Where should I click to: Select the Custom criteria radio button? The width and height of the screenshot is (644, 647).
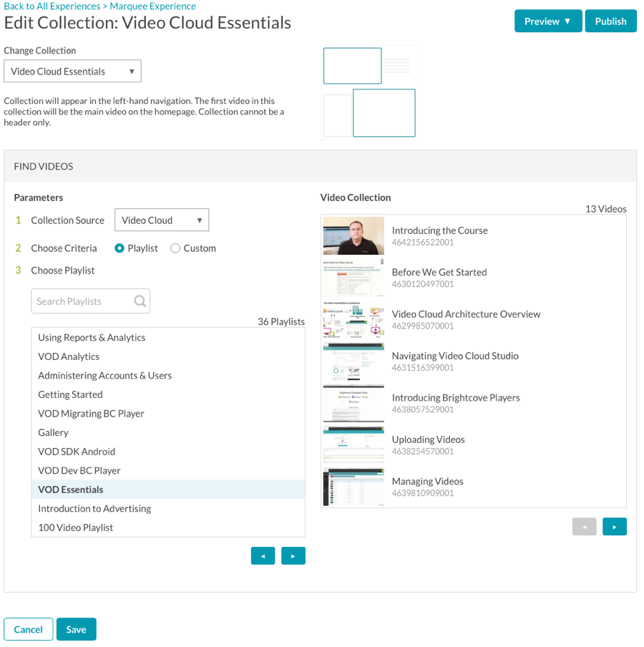click(175, 248)
